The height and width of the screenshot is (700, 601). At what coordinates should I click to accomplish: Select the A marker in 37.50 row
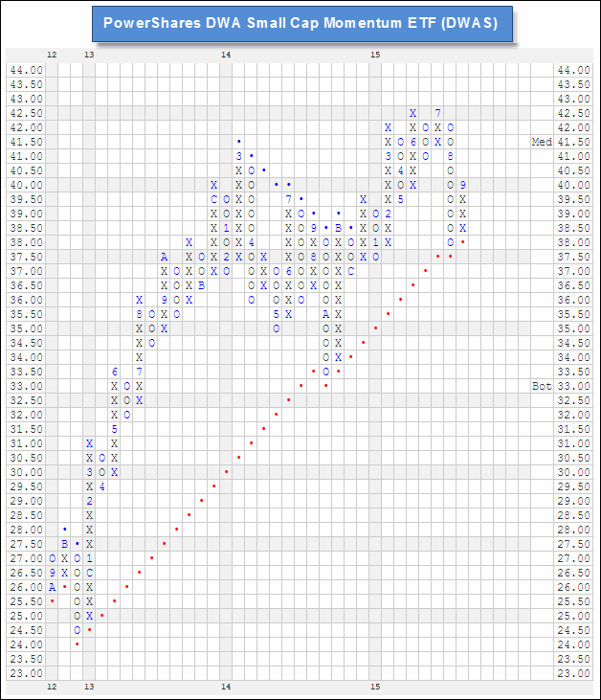click(164, 257)
